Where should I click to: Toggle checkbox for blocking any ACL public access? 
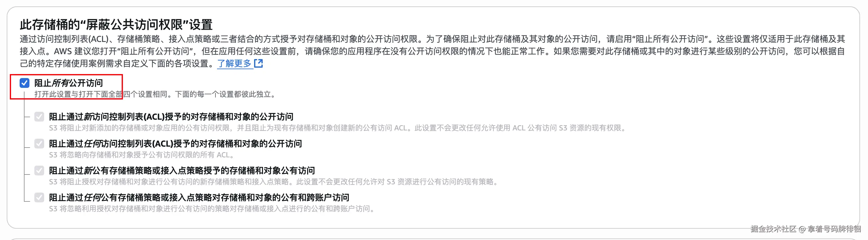[x=39, y=144]
